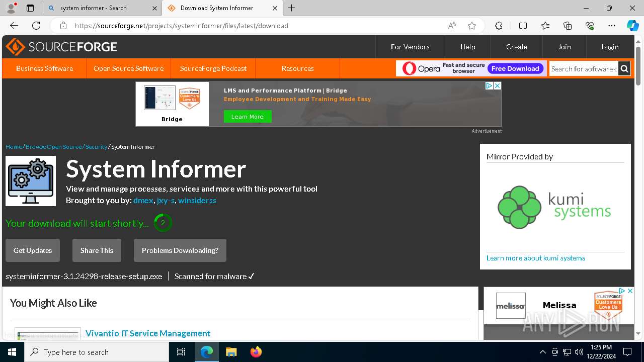Open Edge settings and more menu
Screen dimensions: 644x362
coord(612,26)
